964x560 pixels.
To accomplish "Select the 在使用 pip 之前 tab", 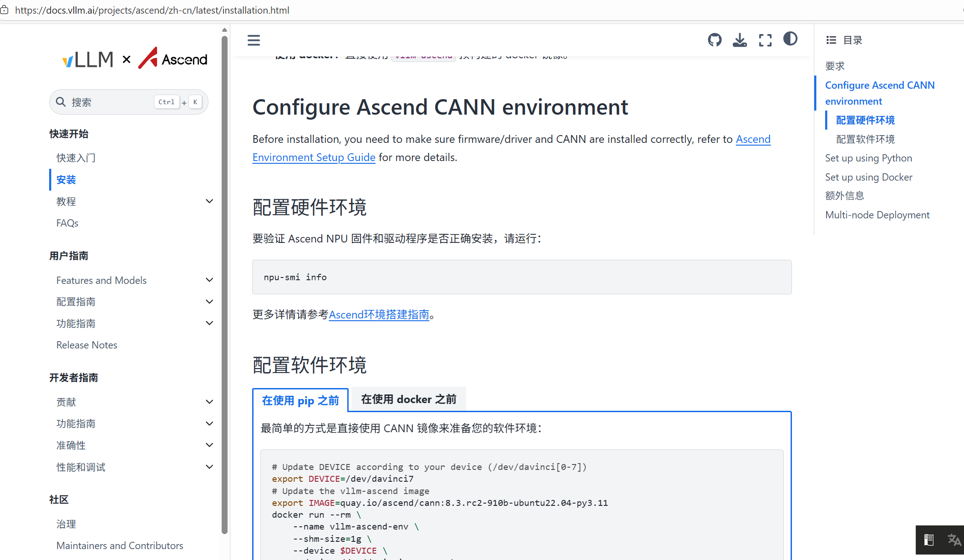I will click(x=300, y=400).
